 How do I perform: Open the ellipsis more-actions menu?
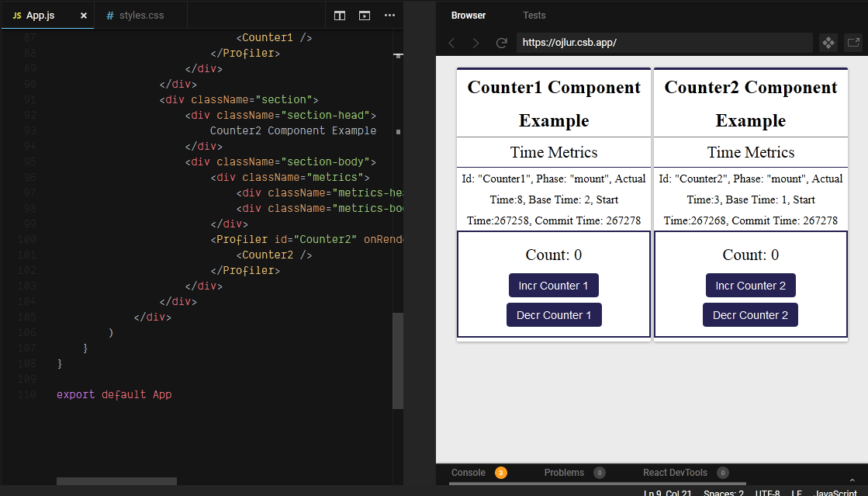pos(389,15)
